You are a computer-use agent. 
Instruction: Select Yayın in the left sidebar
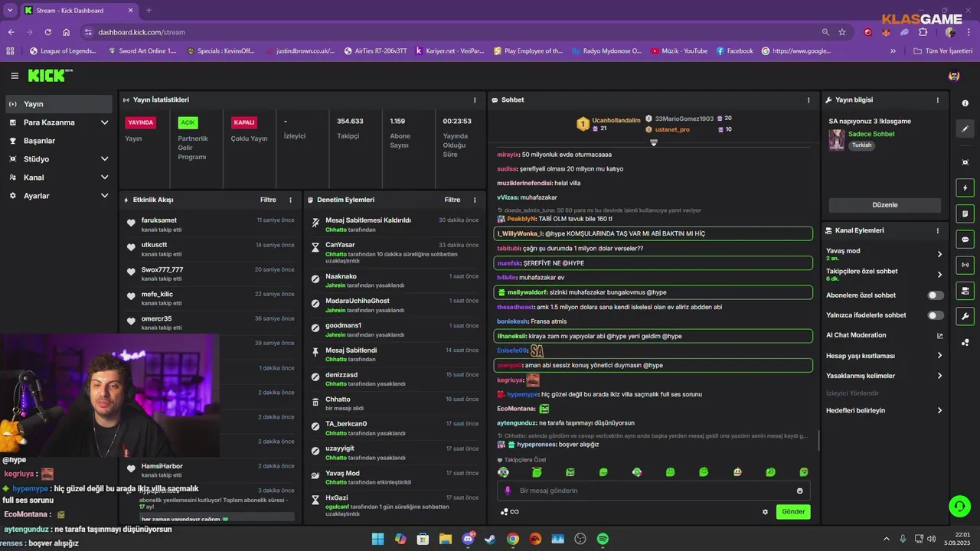60,104
